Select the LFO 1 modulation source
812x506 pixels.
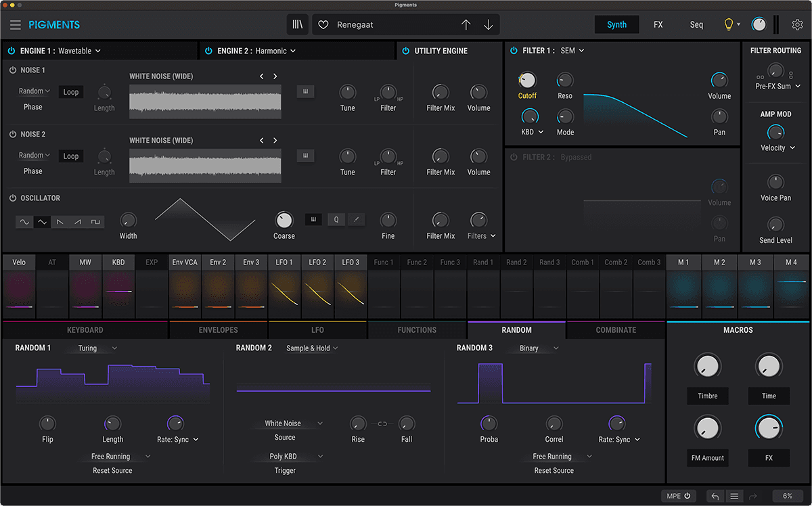284,285
